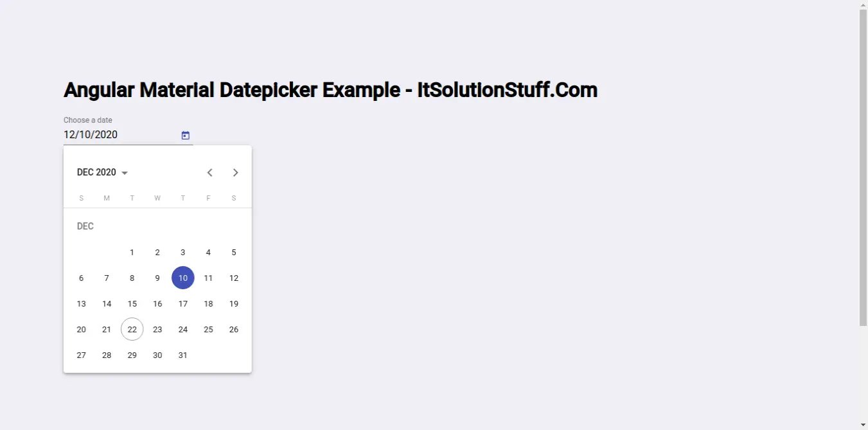This screenshot has height=430, width=868.
Task: Open the DEC 2020 month-year dropdown
Action: click(x=103, y=172)
